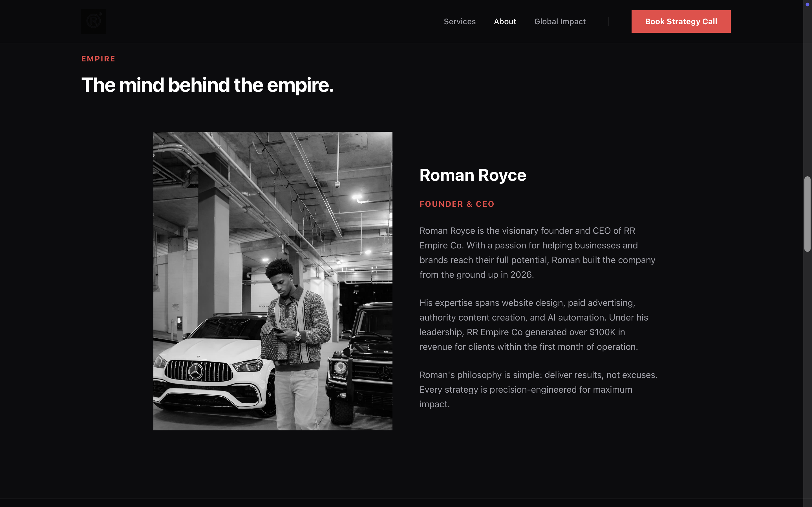Click the Roman Royce name heading
812x507 pixels.
click(x=473, y=175)
